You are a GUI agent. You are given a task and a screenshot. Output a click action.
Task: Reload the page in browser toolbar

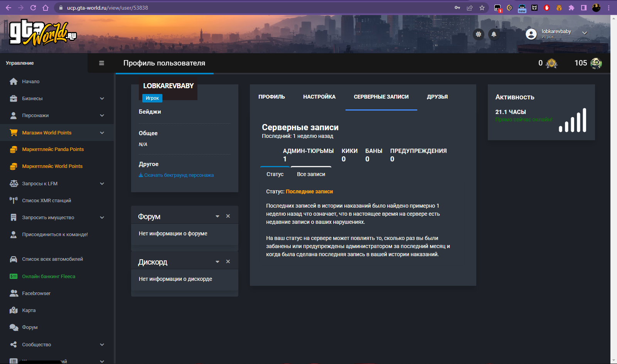(x=33, y=8)
